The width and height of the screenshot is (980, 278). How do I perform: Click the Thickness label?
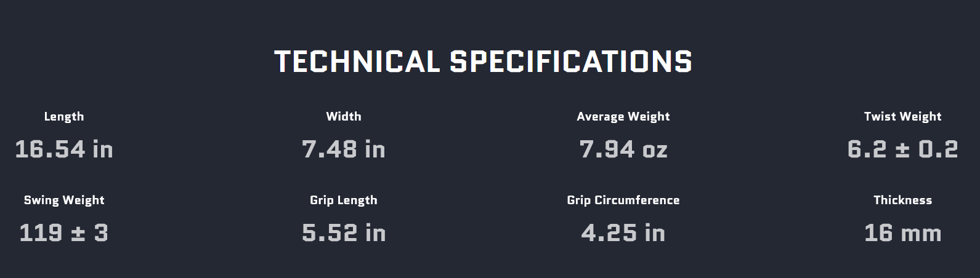(902, 200)
